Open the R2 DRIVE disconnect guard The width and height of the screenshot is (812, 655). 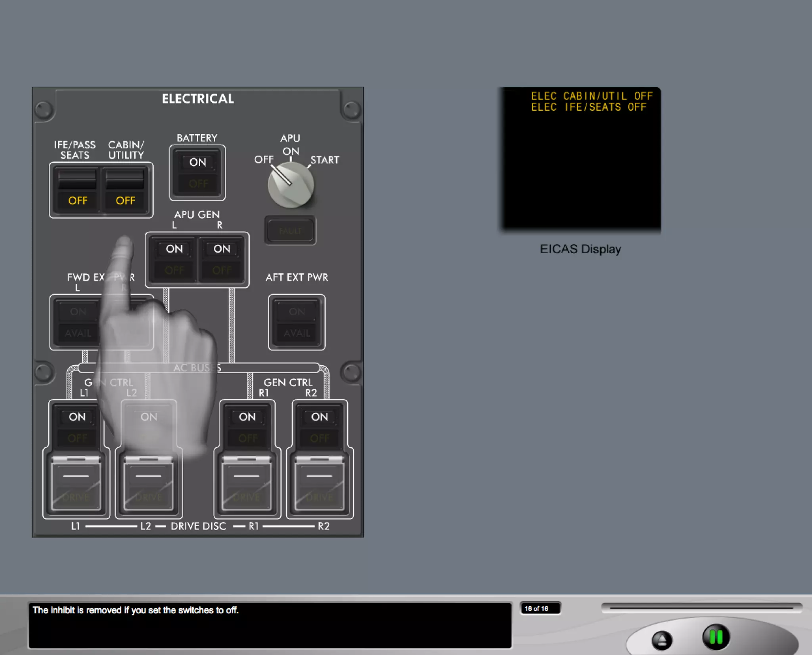click(x=320, y=484)
